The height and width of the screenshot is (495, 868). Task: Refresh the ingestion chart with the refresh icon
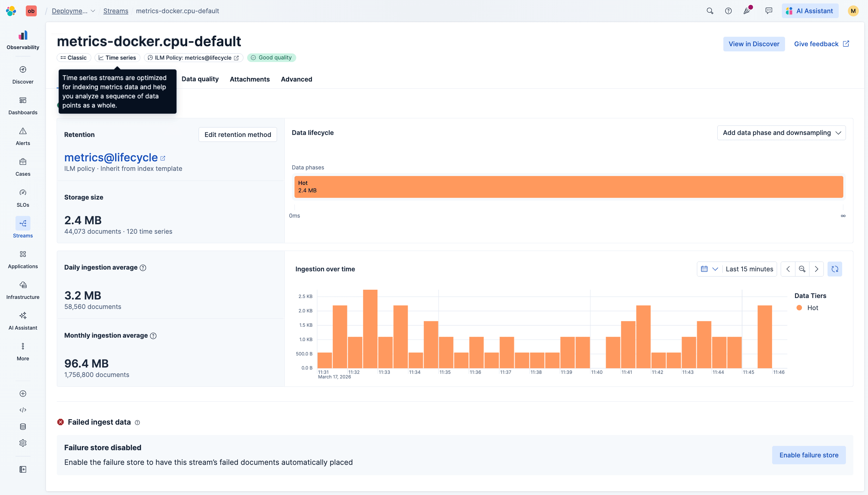pyautogui.click(x=835, y=269)
